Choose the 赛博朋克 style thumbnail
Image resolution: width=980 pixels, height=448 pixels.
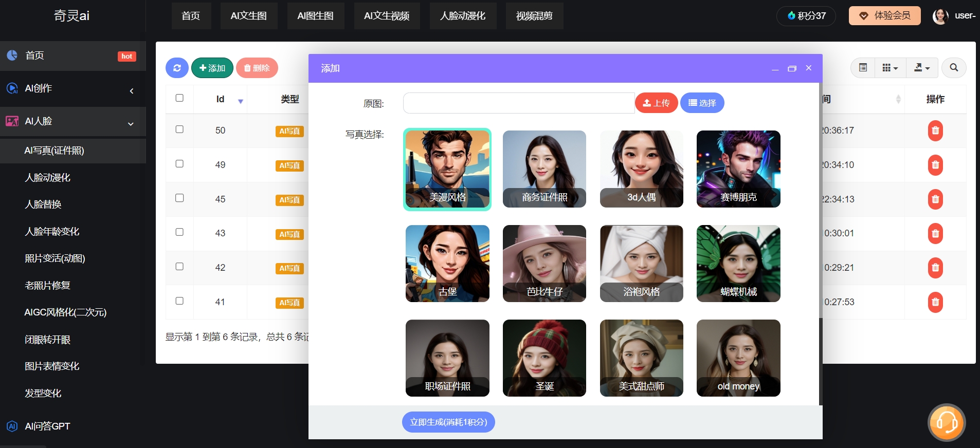pos(738,169)
